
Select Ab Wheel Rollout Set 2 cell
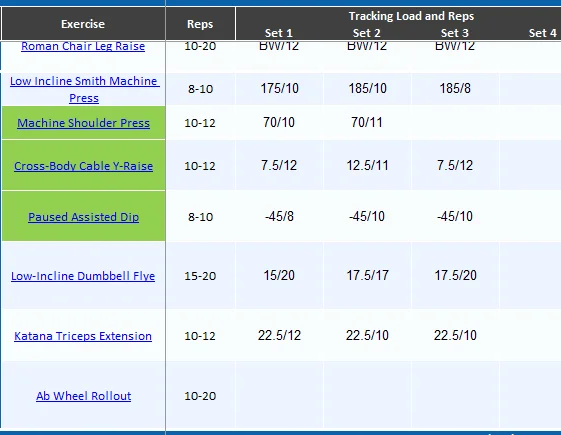pyautogui.click(x=367, y=395)
